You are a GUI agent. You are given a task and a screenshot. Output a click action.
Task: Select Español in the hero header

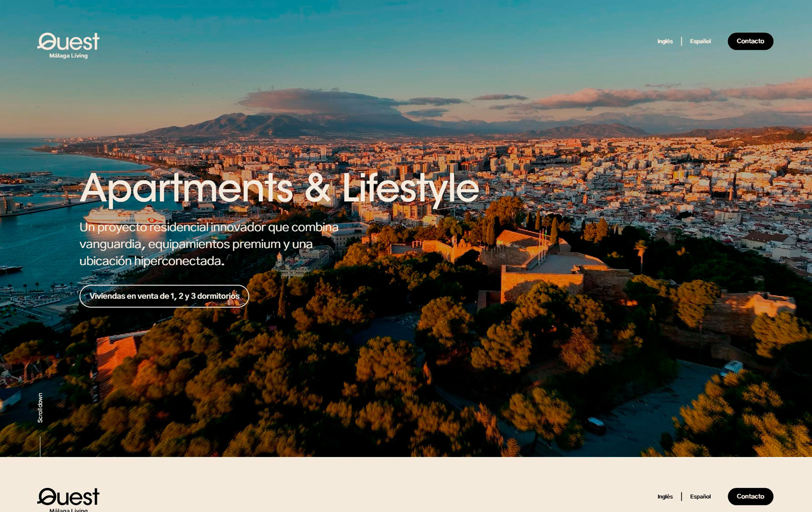(x=700, y=41)
